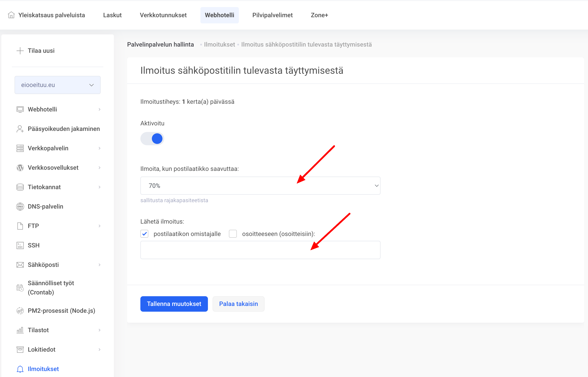
Task: Click the Ilmoitukset bell icon
Action: (20, 369)
